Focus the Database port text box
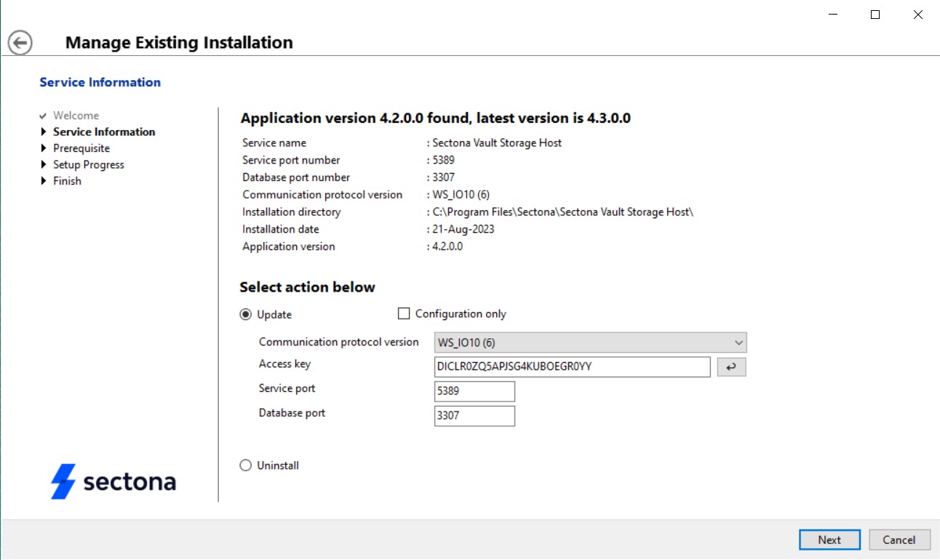Image resolution: width=940 pixels, height=560 pixels. [474, 416]
